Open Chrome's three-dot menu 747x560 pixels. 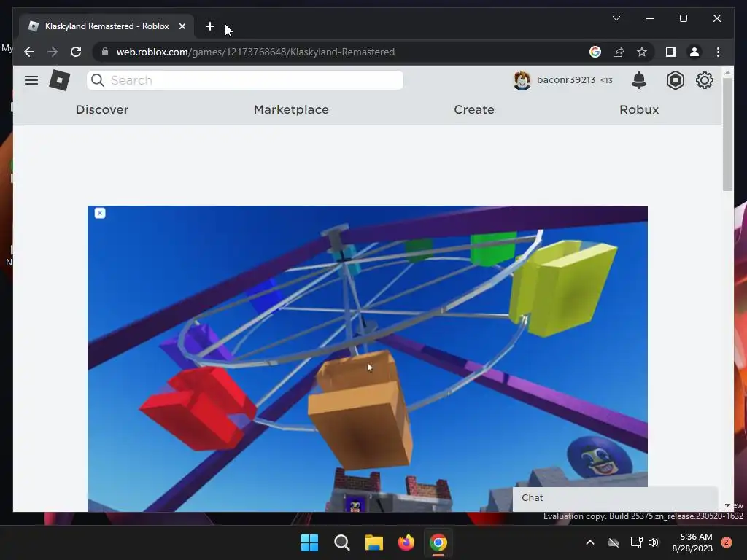pyautogui.click(x=718, y=52)
